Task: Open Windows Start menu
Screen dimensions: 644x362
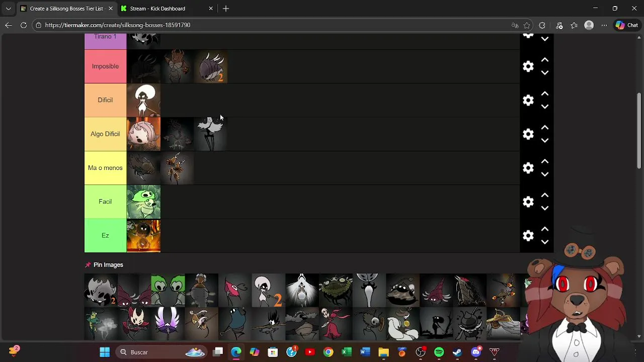Action: [x=105, y=352]
